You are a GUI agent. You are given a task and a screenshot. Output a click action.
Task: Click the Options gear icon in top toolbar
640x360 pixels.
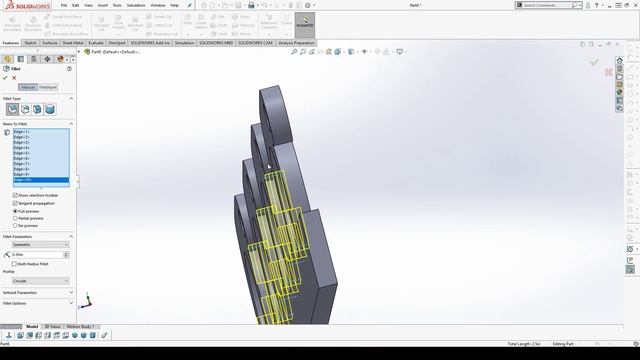[x=308, y=5]
